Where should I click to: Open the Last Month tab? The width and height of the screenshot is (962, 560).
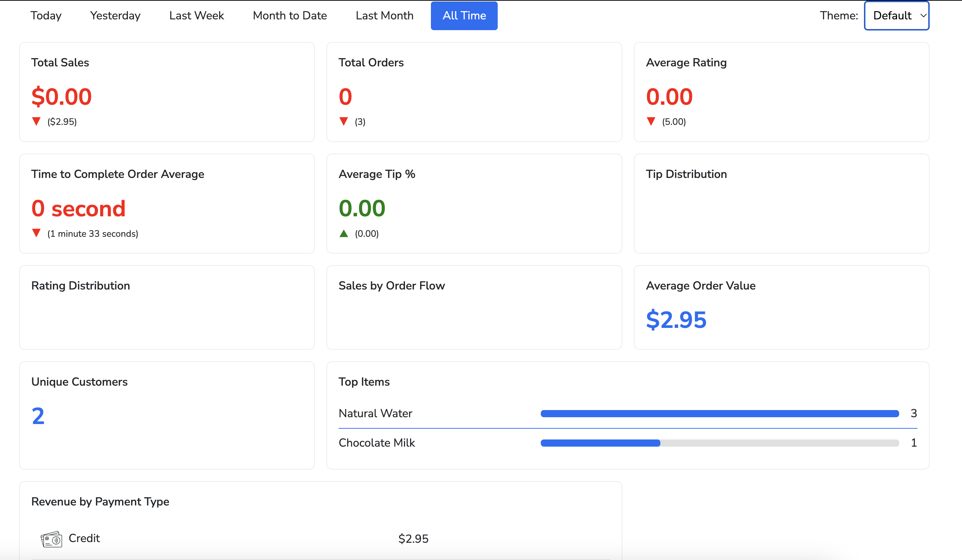coord(385,16)
